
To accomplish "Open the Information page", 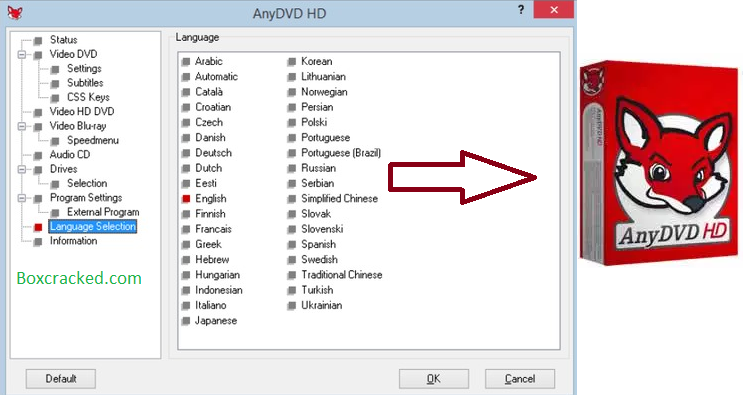I will pyautogui.click(x=73, y=241).
